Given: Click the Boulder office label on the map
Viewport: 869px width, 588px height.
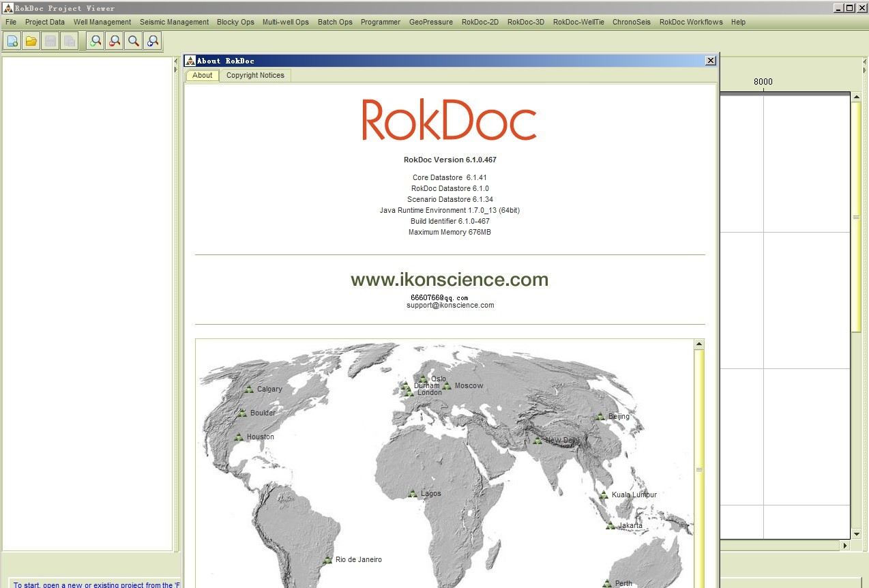Looking at the screenshot, I should [x=263, y=413].
